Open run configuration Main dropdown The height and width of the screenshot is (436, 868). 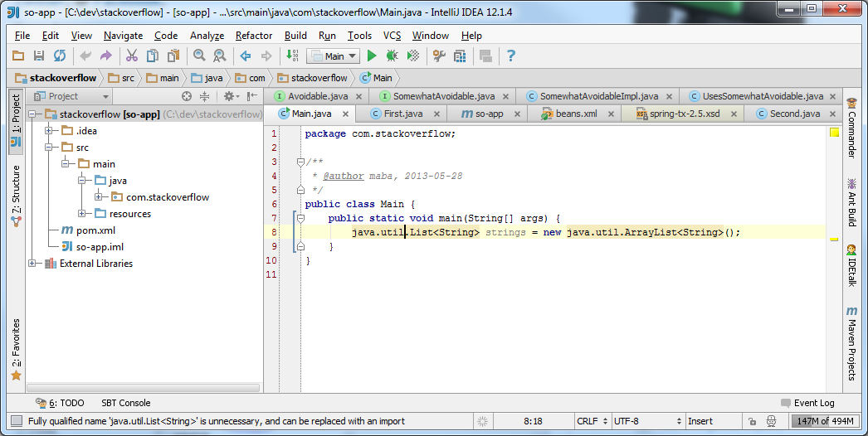click(334, 56)
